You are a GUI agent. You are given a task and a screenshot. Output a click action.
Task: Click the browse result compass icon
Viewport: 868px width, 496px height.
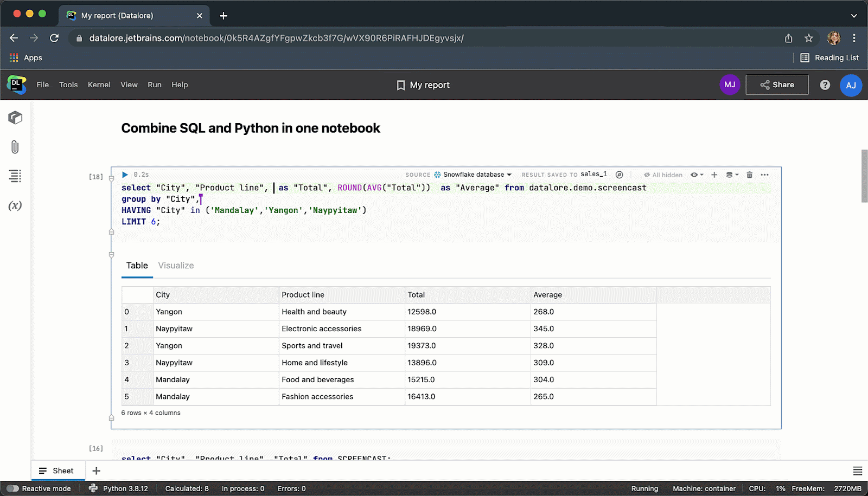pos(619,175)
